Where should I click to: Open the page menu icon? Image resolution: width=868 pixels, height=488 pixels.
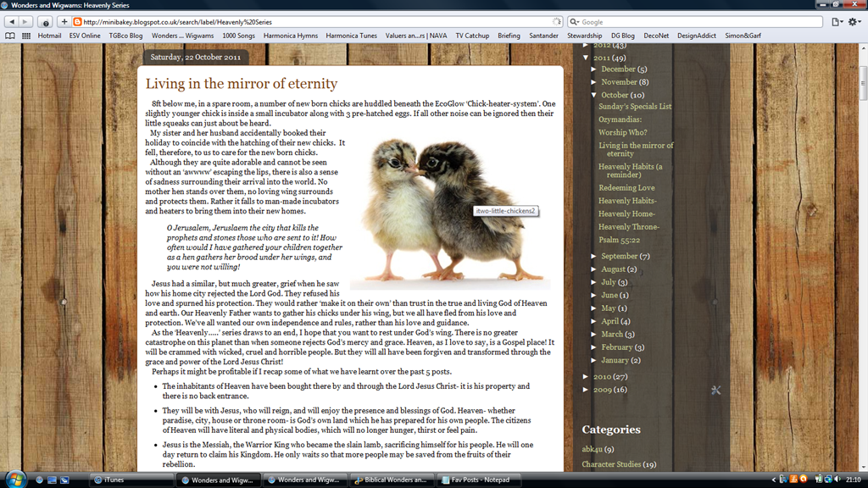[x=837, y=22]
